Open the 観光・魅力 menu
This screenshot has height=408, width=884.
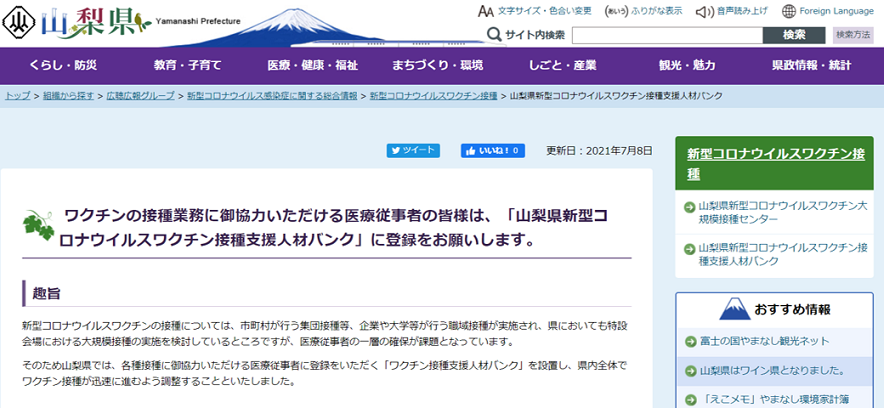687,65
